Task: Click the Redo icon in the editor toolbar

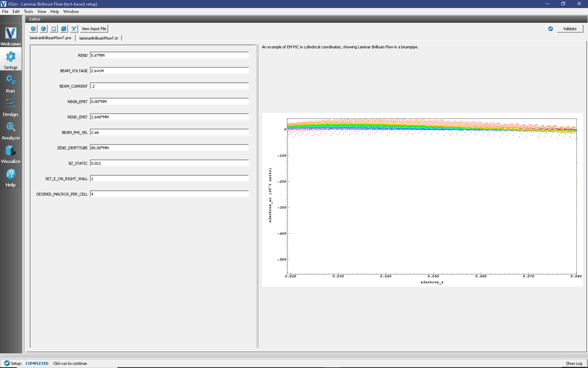Action: 43,29
